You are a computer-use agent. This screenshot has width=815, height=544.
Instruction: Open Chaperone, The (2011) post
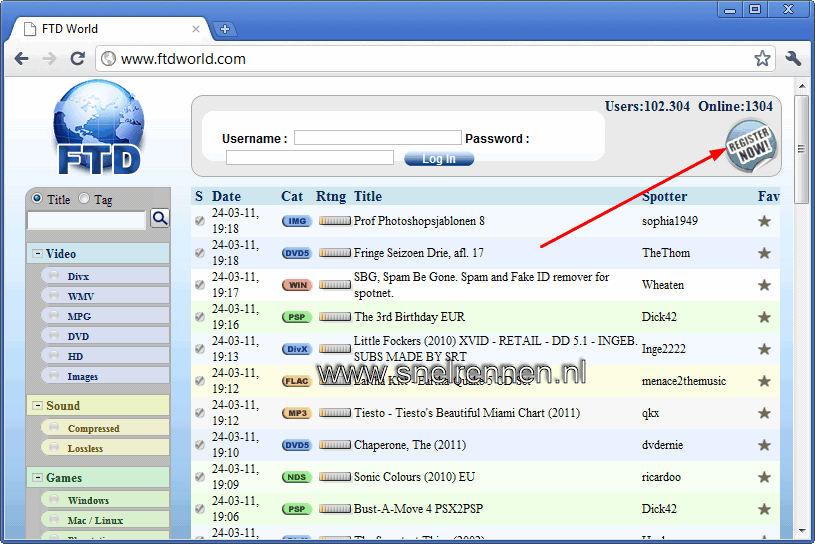tap(410, 445)
